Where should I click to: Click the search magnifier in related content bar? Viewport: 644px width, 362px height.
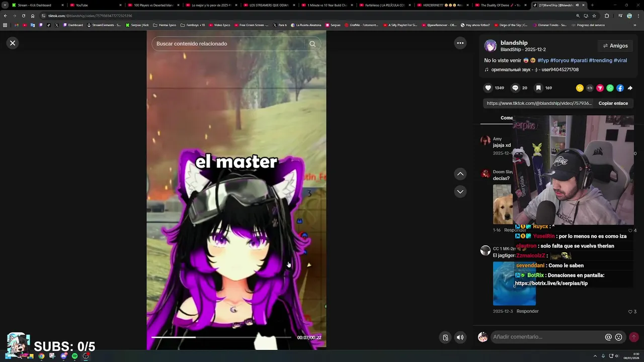(x=312, y=44)
